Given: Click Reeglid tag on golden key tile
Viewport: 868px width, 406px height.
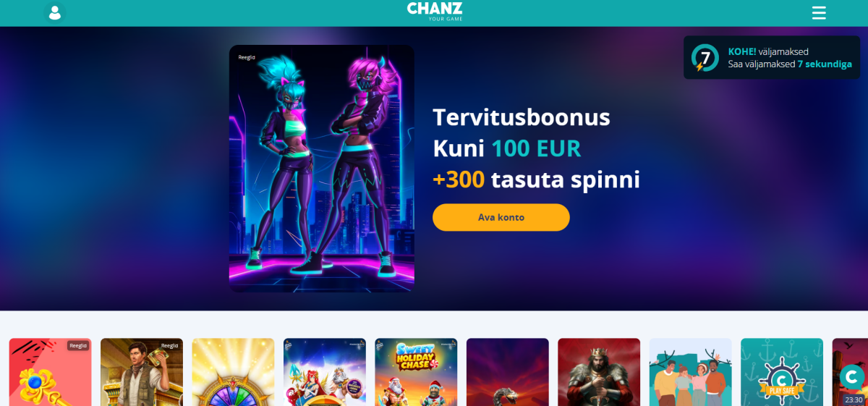Looking at the screenshot, I should (78, 346).
